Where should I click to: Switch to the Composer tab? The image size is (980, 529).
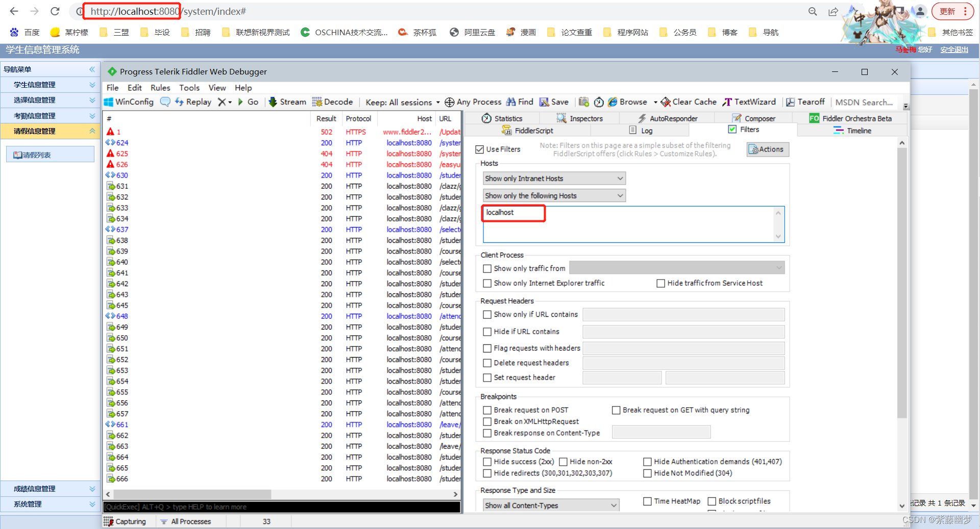tap(754, 118)
